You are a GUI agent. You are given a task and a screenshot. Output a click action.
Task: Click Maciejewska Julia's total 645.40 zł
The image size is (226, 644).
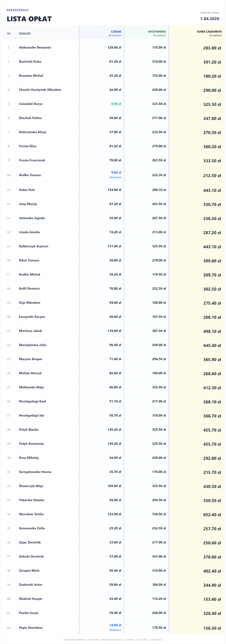tap(212, 345)
